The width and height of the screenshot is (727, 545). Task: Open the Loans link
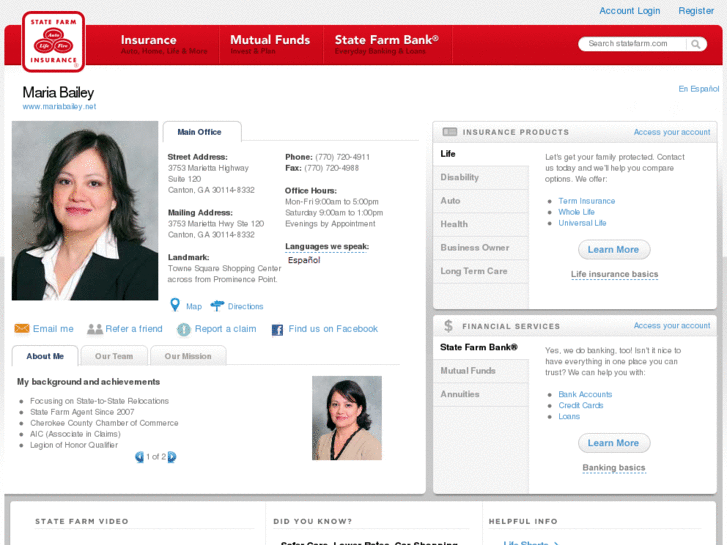pos(569,417)
